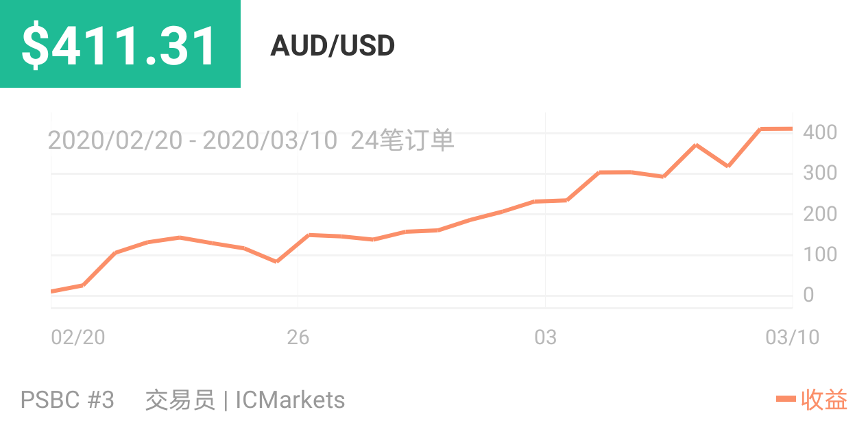Click the 200 y-axis value label

pos(820,214)
